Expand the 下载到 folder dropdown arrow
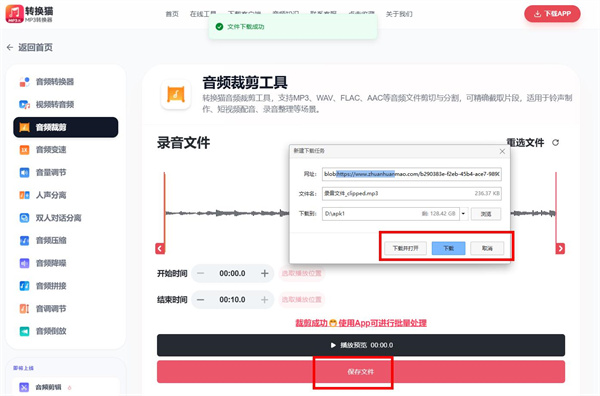Screen dimensions: 600x396 coord(463,213)
